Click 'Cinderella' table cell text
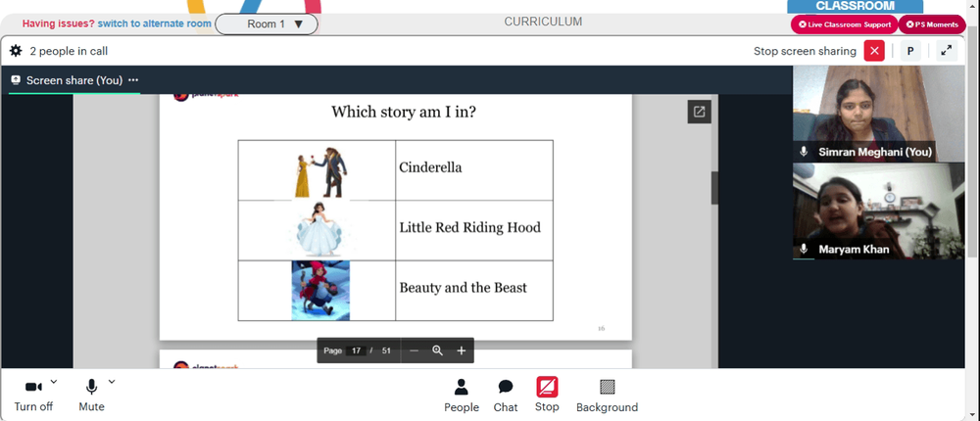Viewport: 980px width, 421px height. (430, 167)
